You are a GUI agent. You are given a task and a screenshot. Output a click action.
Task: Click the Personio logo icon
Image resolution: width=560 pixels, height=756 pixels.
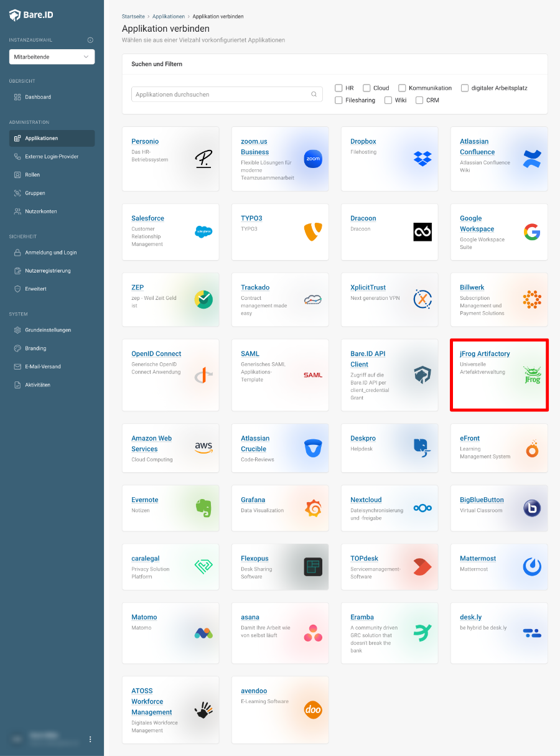click(x=203, y=159)
